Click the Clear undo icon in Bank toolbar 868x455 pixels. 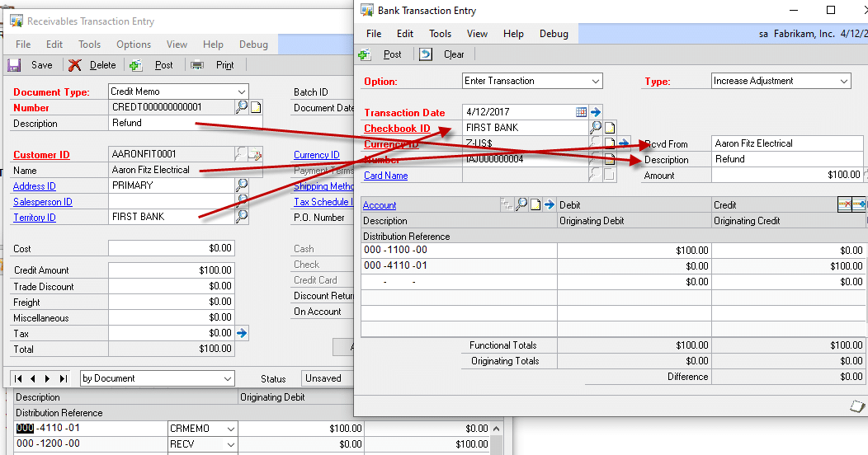pos(426,54)
